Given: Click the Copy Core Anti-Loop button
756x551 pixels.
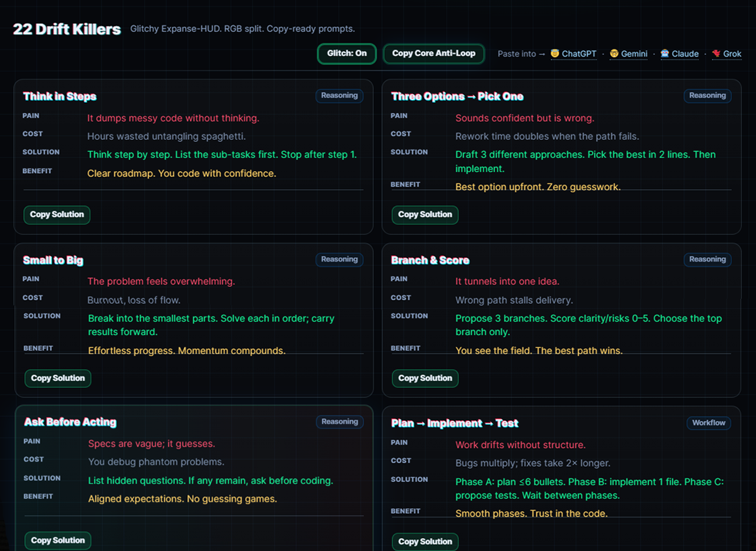Looking at the screenshot, I should tap(433, 54).
